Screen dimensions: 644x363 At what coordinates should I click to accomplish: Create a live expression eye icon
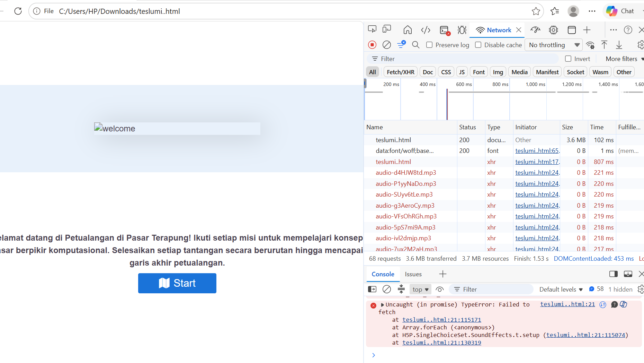point(440,289)
